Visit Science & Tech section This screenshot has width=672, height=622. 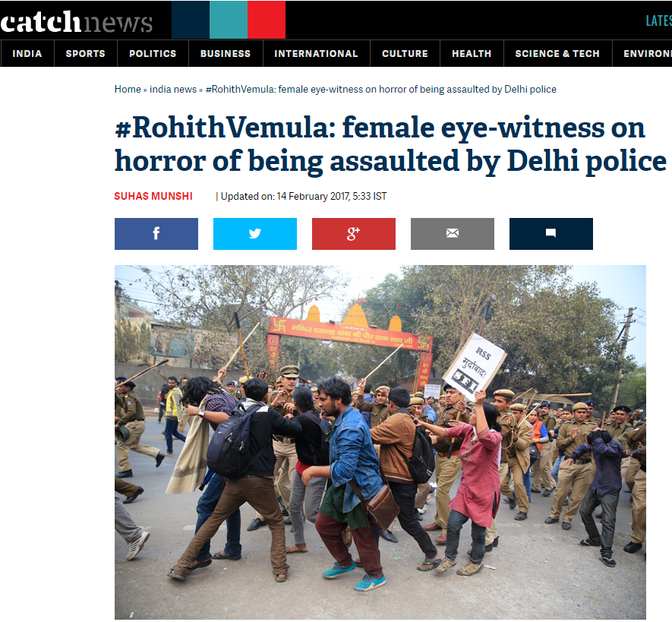tap(557, 54)
